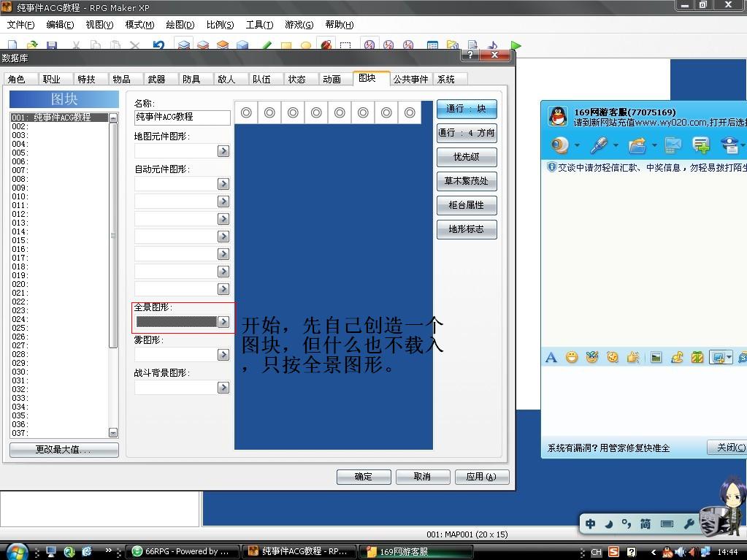
Task: Click the send picture icon in QQ
Action: [x=656, y=357]
